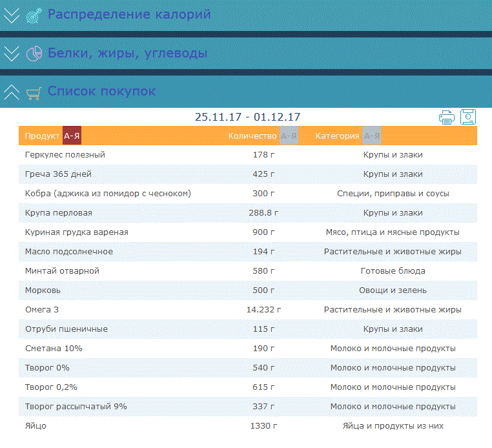Click the Продукт column header
The image size is (492, 448).
coord(42,136)
